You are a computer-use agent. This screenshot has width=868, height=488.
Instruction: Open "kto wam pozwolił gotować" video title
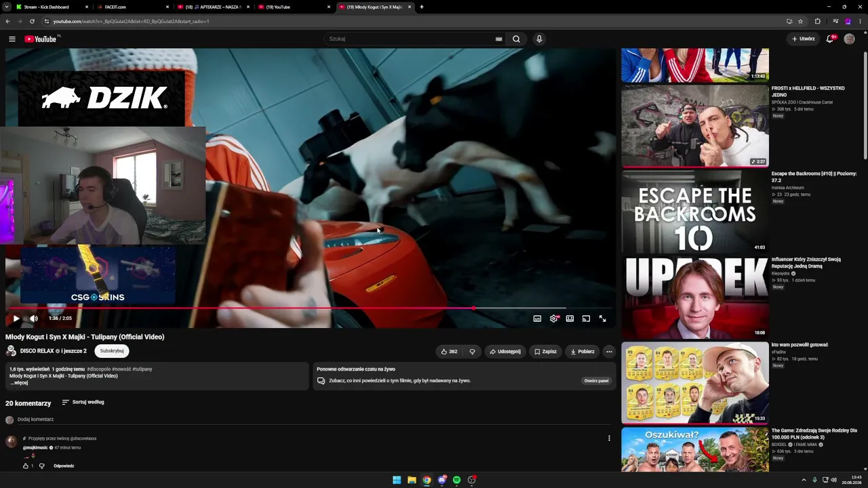point(800,345)
